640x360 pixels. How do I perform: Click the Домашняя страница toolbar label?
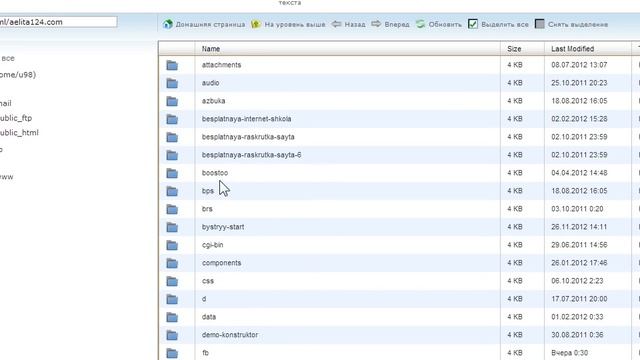click(210, 24)
